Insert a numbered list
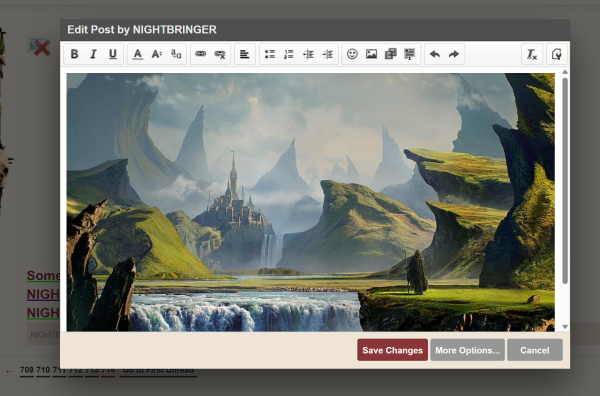This screenshot has height=396, width=600. click(x=289, y=54)
